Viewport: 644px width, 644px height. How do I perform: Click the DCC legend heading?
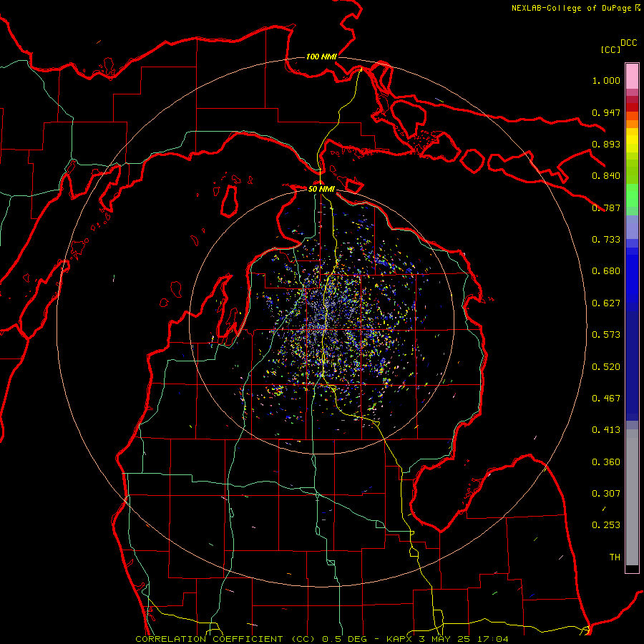(x=628, y=43)
